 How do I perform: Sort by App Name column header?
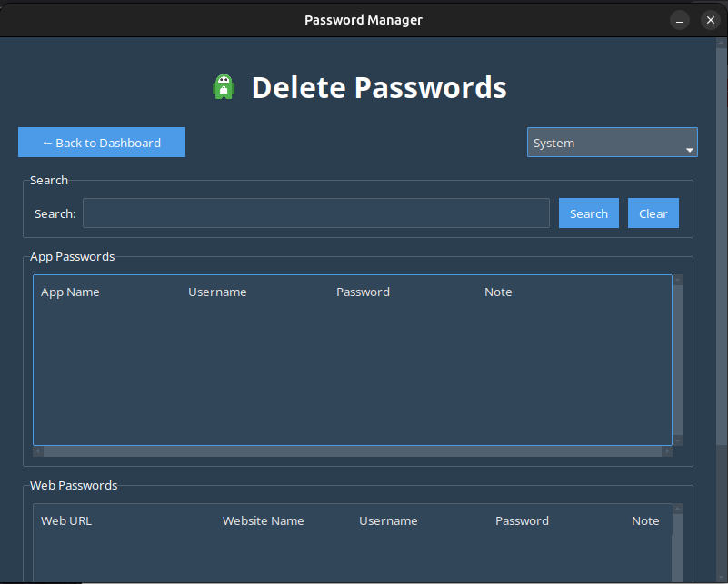coord(70,292)
